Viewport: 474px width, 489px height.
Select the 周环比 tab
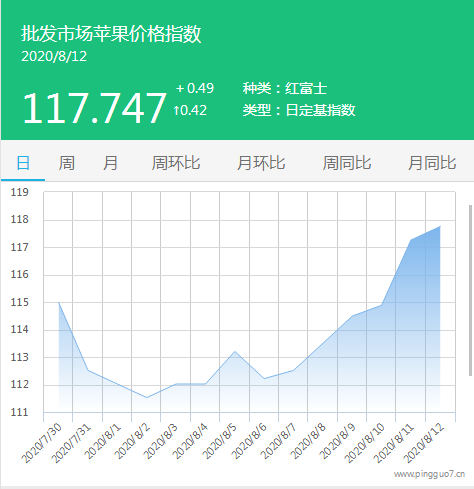pyautogui.click(x=176, y=163)
